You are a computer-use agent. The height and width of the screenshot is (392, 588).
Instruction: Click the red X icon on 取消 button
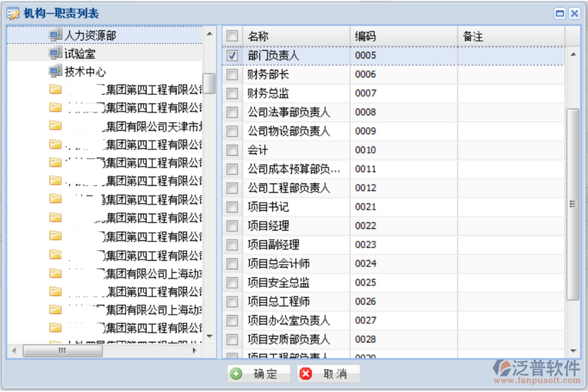tap(306, 374)
